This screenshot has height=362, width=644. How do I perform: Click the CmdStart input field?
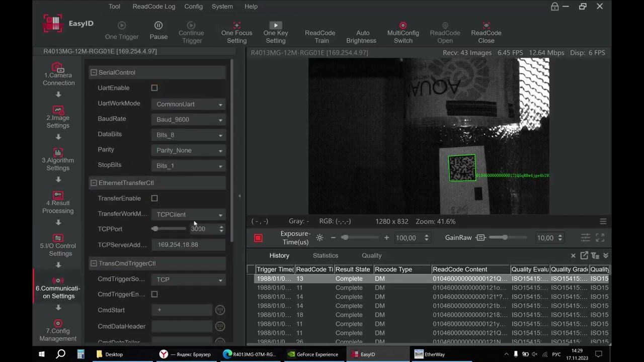click(x=182, y=310)
